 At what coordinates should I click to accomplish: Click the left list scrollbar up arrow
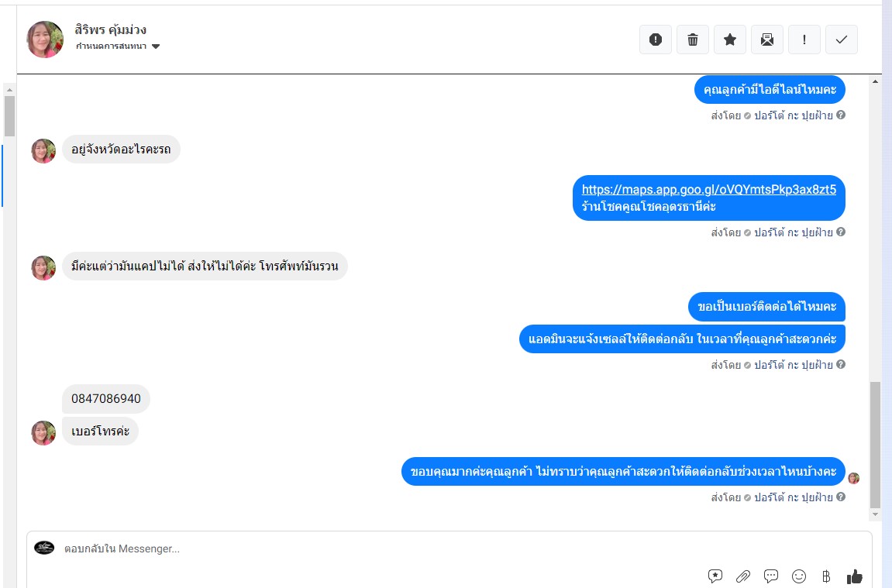(9, 90)
